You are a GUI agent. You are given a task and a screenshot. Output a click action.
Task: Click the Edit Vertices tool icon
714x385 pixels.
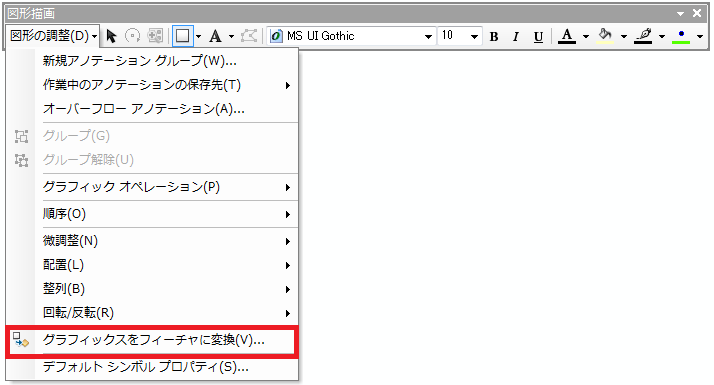tap(249, 36)
